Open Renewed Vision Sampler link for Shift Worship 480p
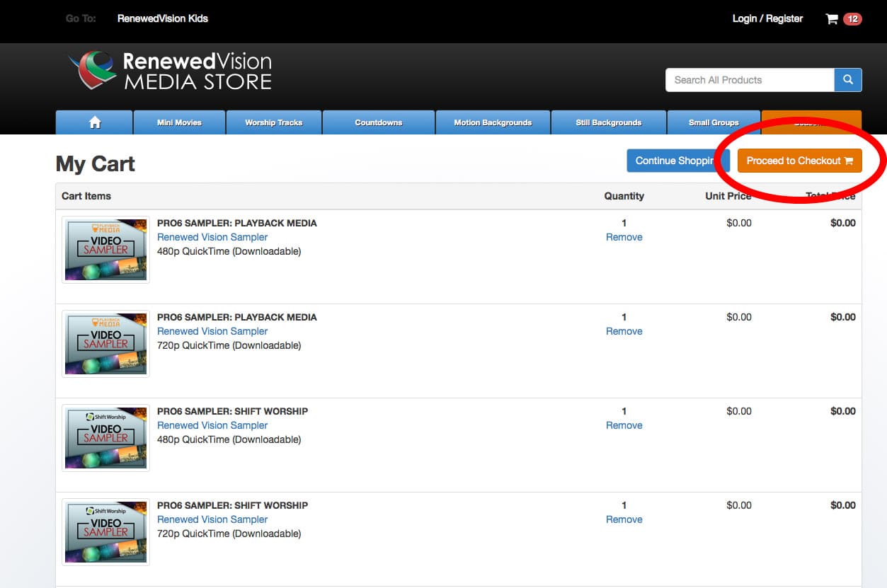This screenshot has height=588, width=887. tap(212, 425)
